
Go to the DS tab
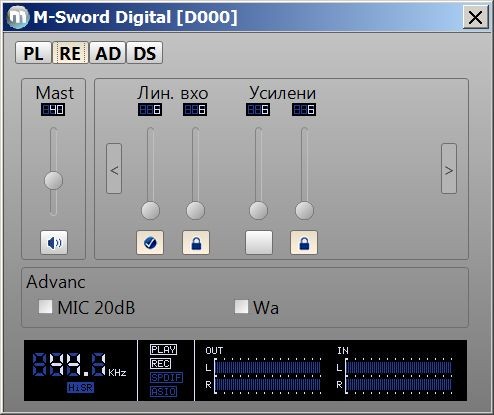click(145, 53)
